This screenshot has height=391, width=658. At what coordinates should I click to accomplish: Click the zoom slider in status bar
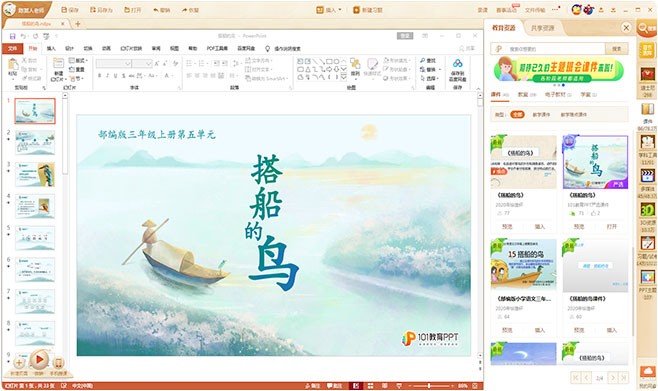[428, 386]
